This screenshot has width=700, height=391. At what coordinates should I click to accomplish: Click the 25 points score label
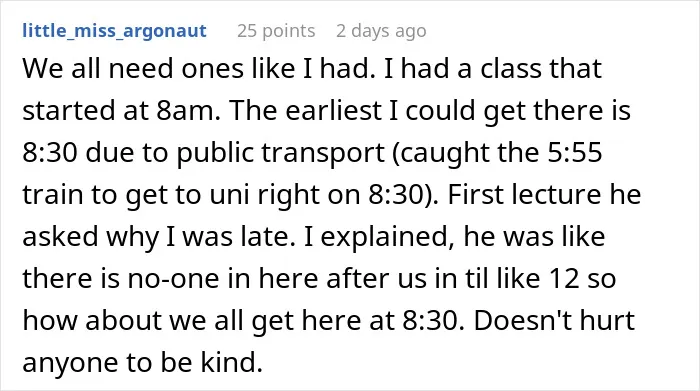(276, 31)
